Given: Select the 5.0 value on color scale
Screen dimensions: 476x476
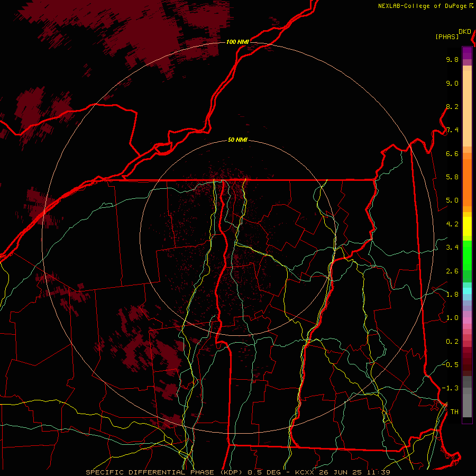Looking at the screenshot, I should pos(452,200).
